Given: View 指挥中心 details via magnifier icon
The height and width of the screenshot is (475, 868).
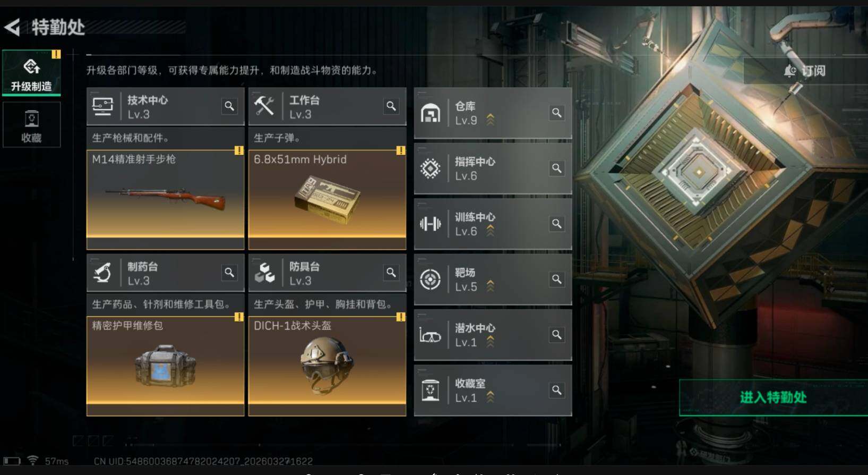Looking at the screenshot, I should pos(557,168).
